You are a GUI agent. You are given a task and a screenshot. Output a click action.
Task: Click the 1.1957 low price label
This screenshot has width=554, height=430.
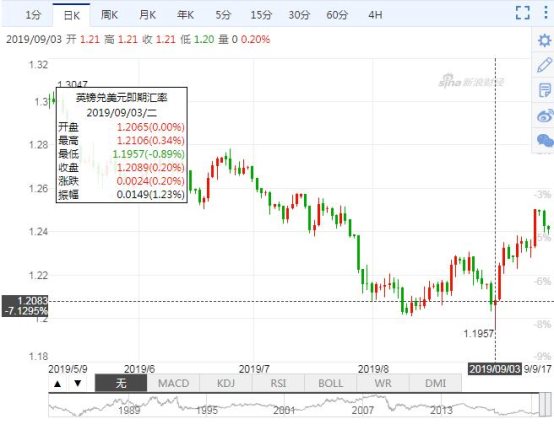(x=478, y=333)
